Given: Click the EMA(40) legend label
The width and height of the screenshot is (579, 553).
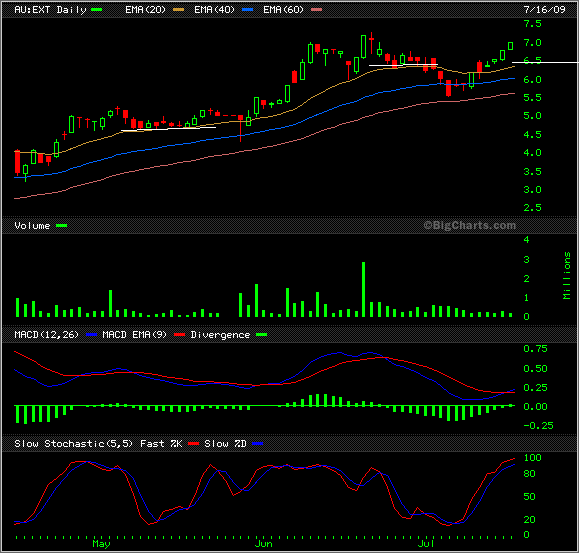Looking at the screenshot, I should click(215, 10).
